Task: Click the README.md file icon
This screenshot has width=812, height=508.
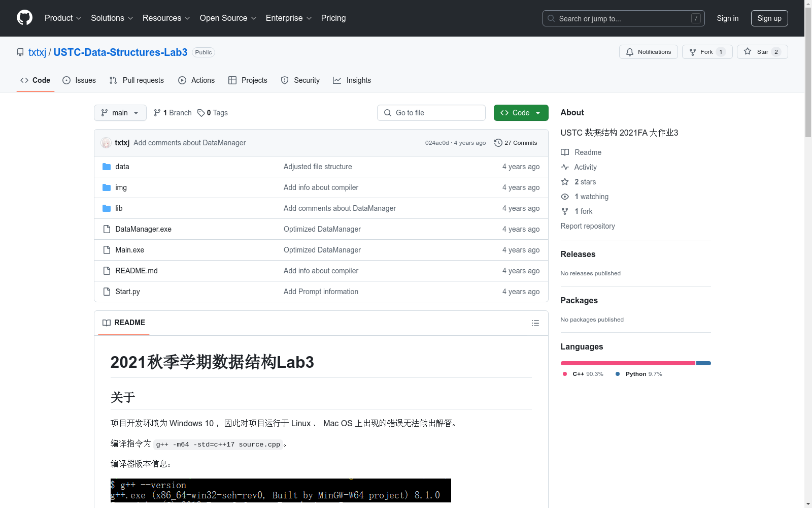Action: coord(107,271)
